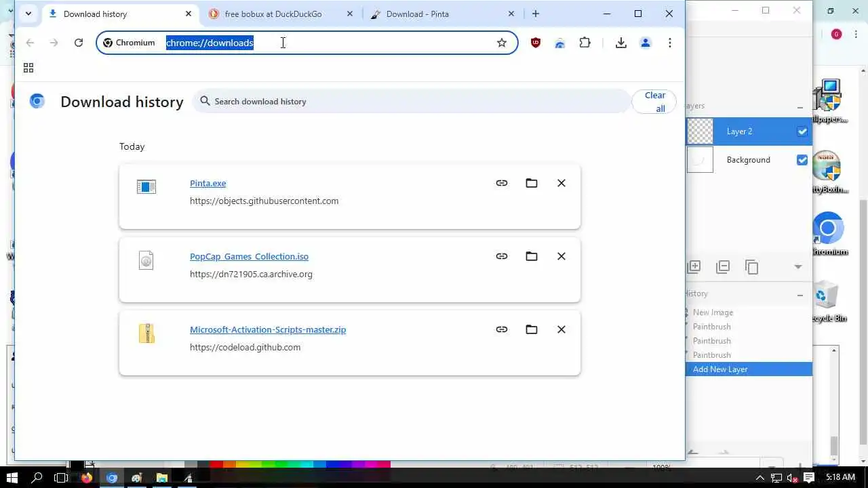Click the https://codeload.github.com source text
868x488 pixels.
pos(245,347)
